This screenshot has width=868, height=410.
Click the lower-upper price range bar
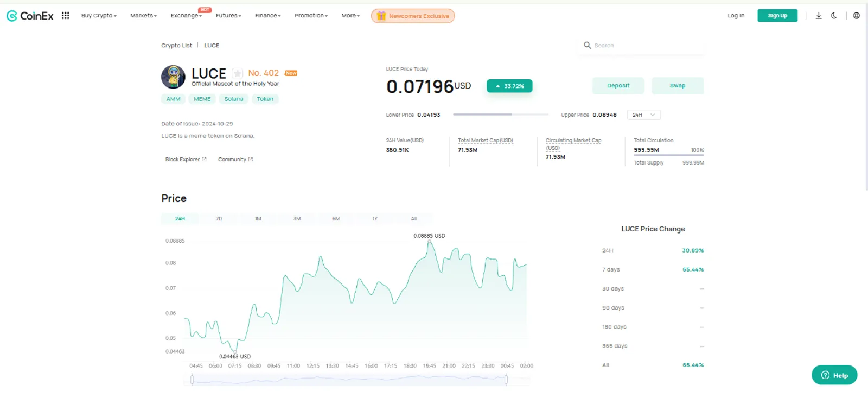coord(500,115)
